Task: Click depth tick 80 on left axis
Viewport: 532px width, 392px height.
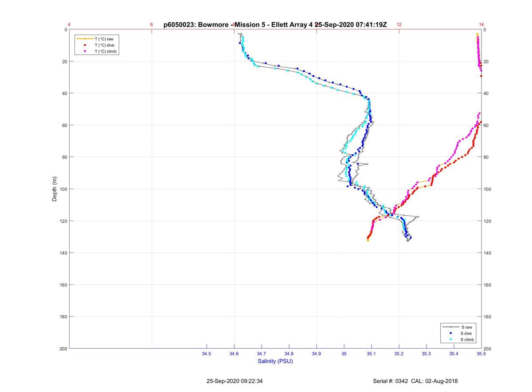Action: point(64,157)
